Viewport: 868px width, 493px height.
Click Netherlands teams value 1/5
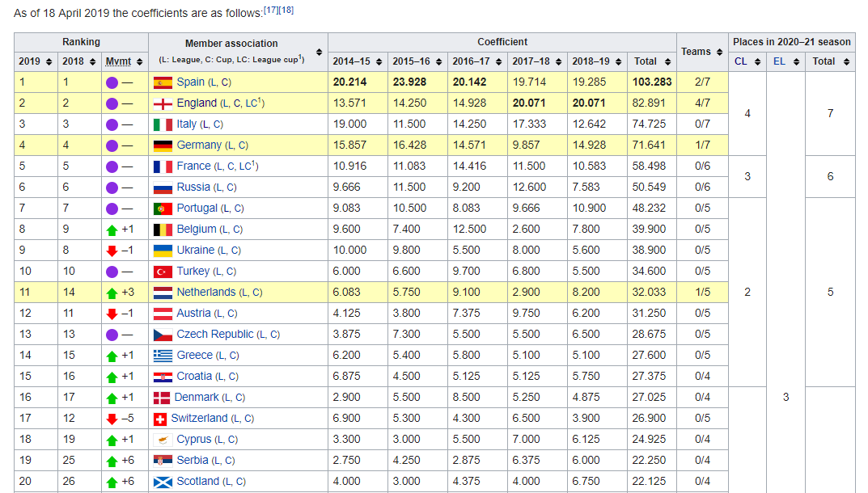702,292
